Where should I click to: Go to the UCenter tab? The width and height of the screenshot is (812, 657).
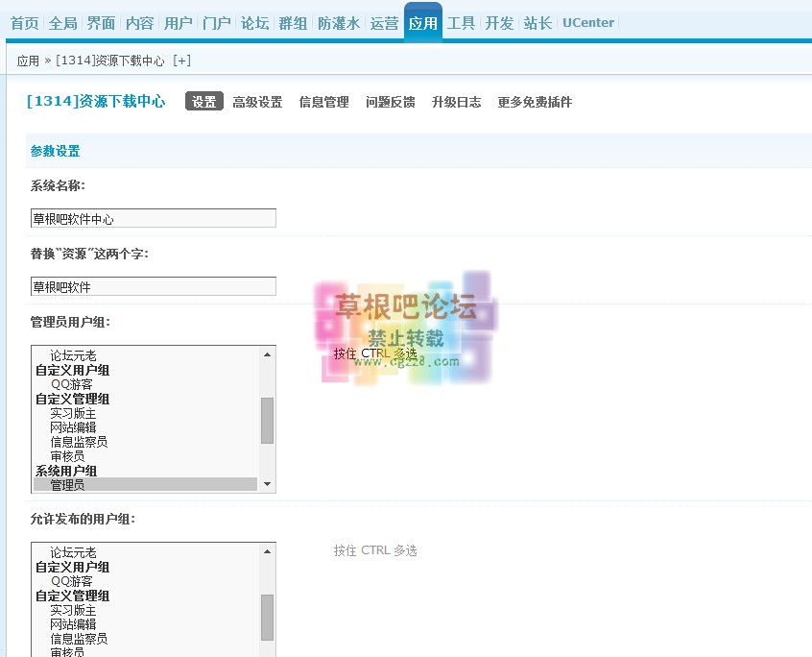tap(587, 23)
